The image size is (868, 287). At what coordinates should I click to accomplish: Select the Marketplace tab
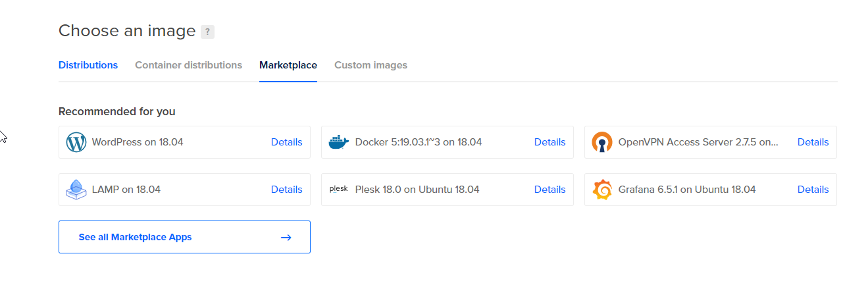point(288,65)
